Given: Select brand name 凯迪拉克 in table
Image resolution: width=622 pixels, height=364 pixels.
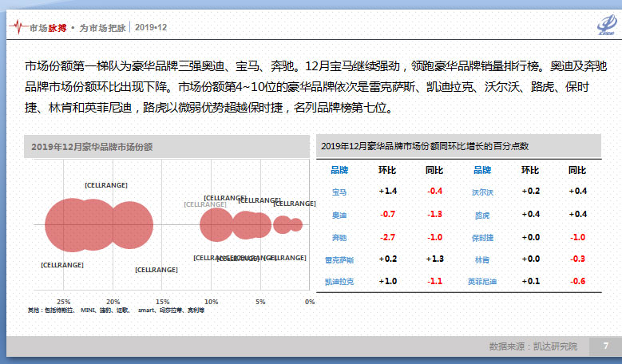Looking at the screenshot, I should pos(339,282).
